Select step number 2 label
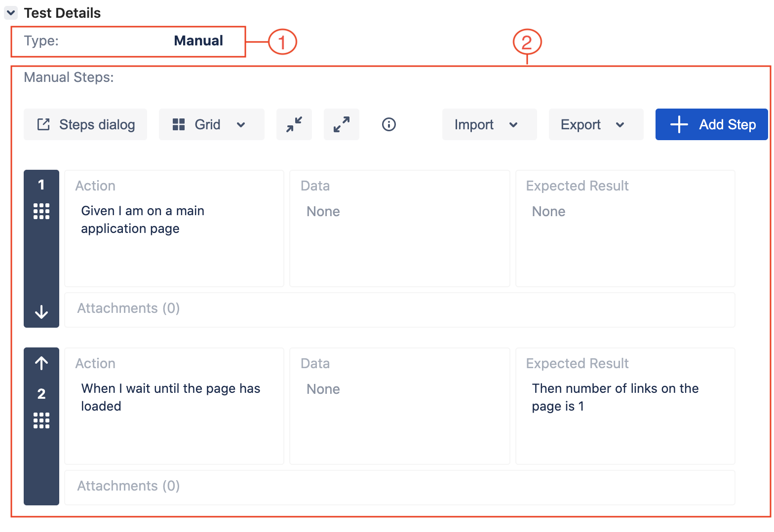The height and width of the screenshot is (532, 774). click(41, 394)
